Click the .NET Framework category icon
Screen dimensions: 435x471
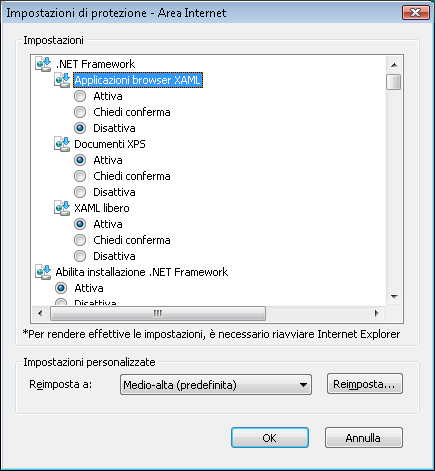coord(43,64)
